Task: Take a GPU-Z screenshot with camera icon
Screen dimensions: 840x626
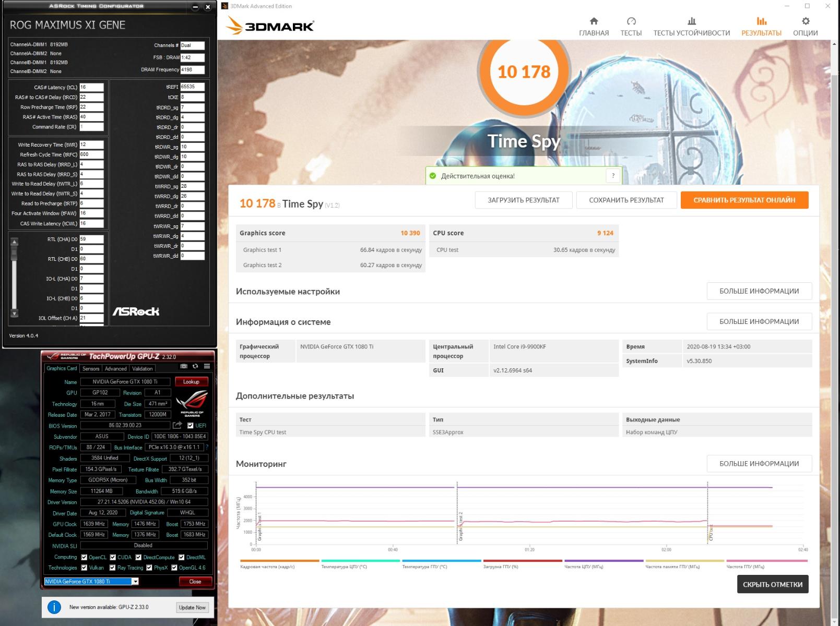Action: pos(184,367)
